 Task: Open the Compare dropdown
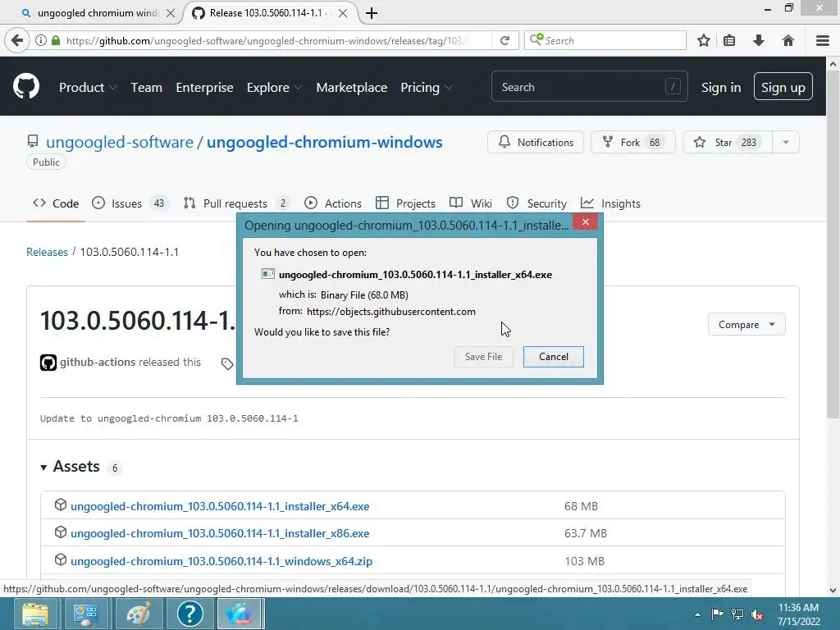[x=746, y=325]
